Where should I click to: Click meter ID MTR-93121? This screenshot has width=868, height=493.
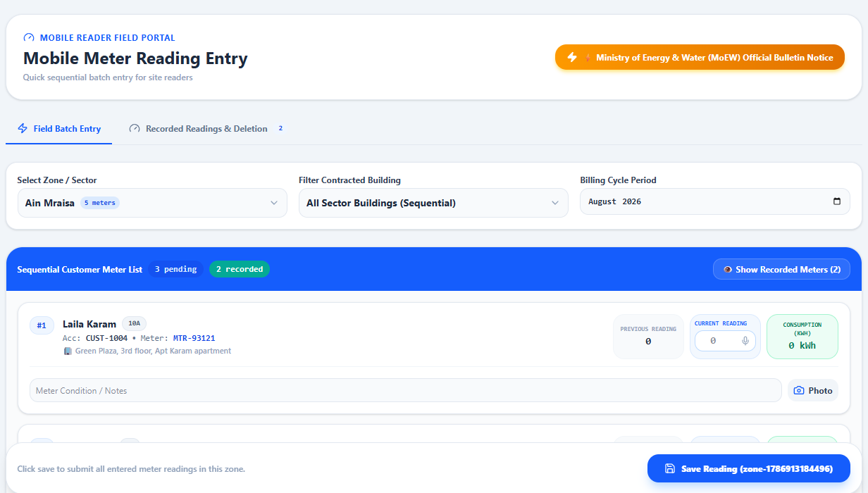(194, 338)
